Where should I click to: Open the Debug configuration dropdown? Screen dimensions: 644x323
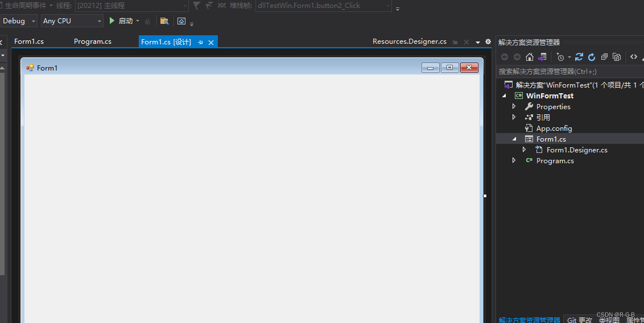click(x=20, y=21)
